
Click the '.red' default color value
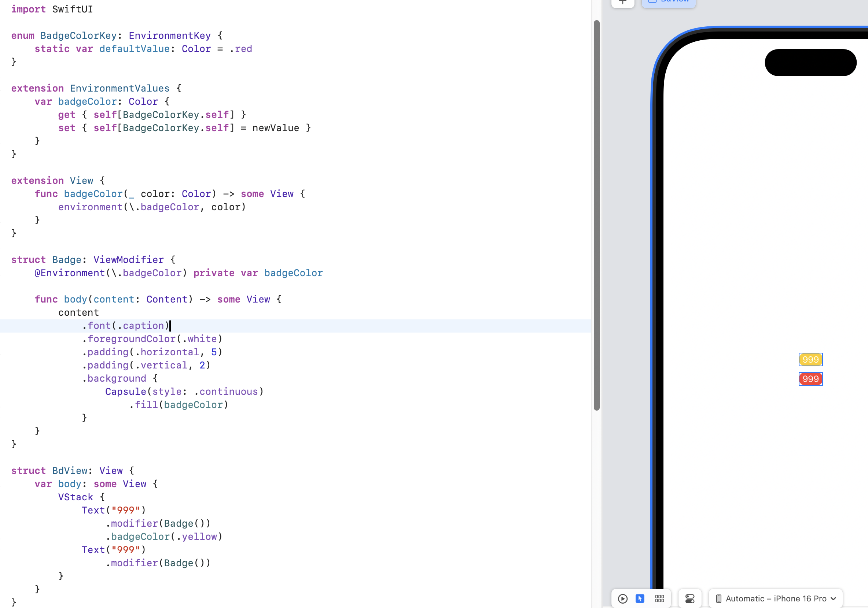[x=241, y=49]
